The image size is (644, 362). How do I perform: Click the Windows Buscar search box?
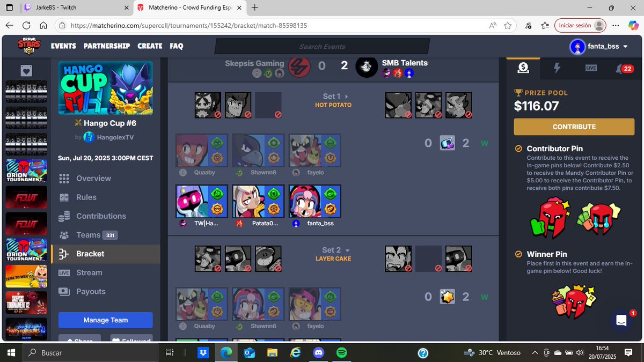(x=91, y=352)
